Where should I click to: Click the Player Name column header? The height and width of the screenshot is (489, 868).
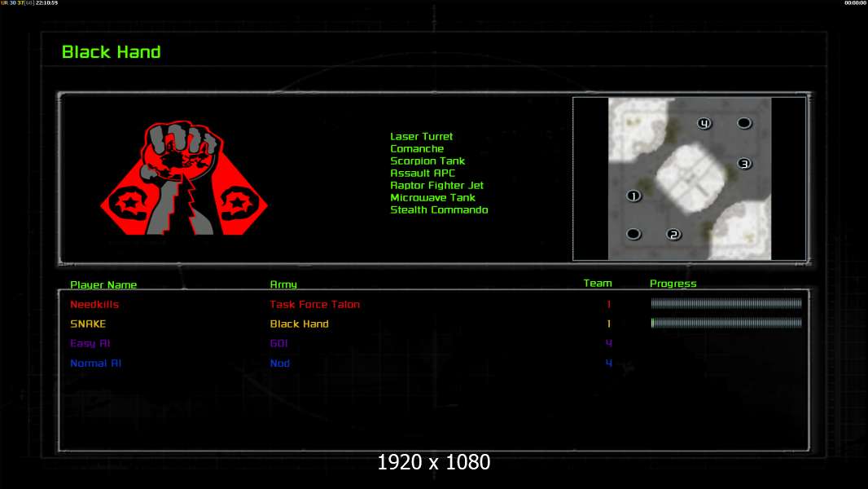point(103,284)
